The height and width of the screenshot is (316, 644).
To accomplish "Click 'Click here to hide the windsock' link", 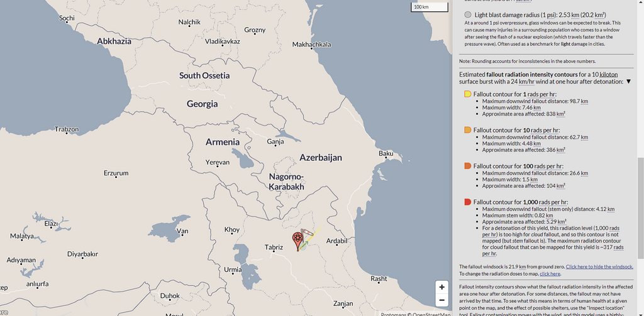I will pyautogui.click(x=599, y=267).
